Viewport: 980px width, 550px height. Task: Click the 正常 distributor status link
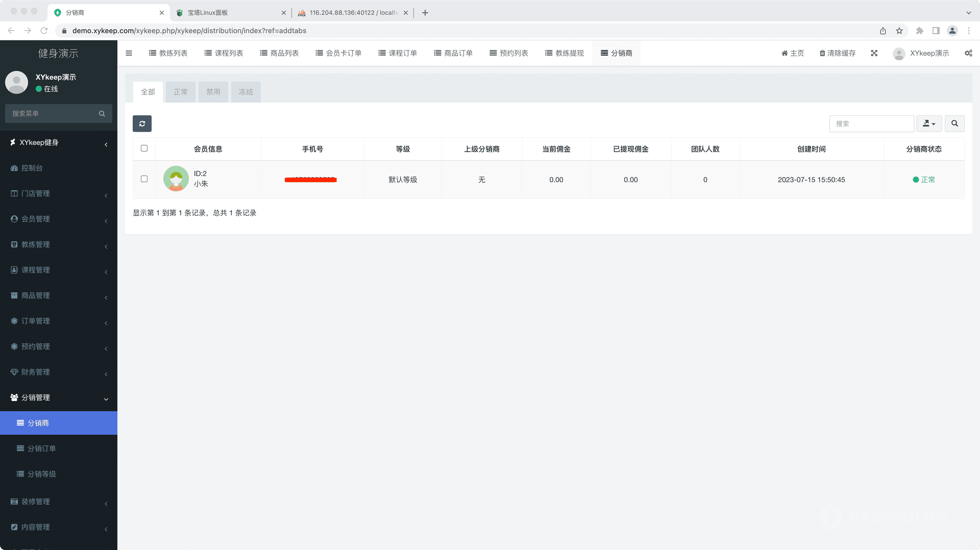927,180
